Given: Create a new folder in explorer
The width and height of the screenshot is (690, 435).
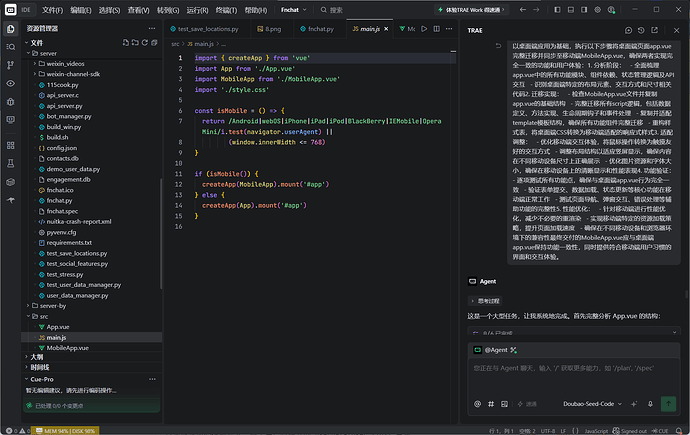Looking at the screenshot, I should 135,43.
